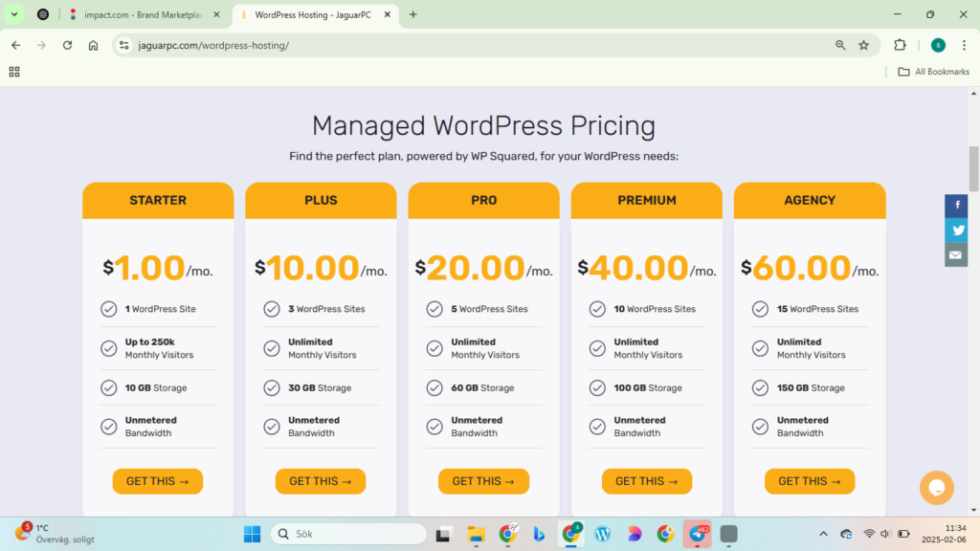Expand the tab search dropdown arrow

coord(13,14)
